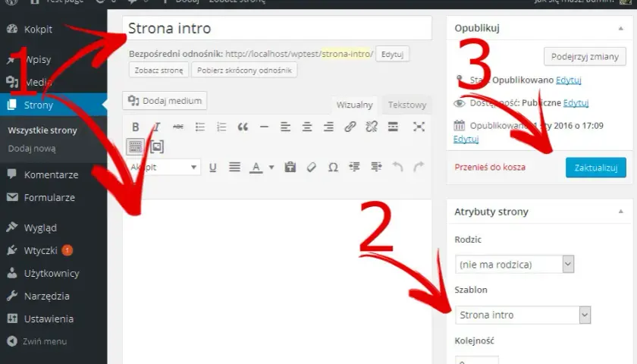Switch to the Wizualny editor tab
The image size is (637, 364).
point(354,105)
